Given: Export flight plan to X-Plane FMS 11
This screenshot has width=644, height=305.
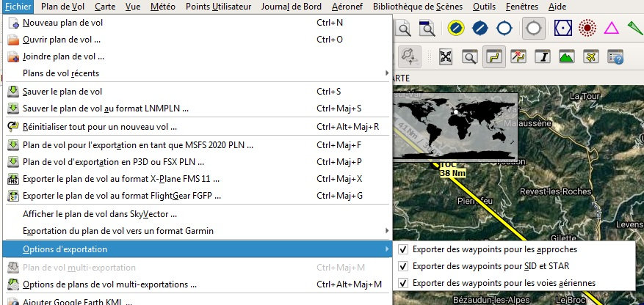Looking at the screenshot, I should (196, 179).
